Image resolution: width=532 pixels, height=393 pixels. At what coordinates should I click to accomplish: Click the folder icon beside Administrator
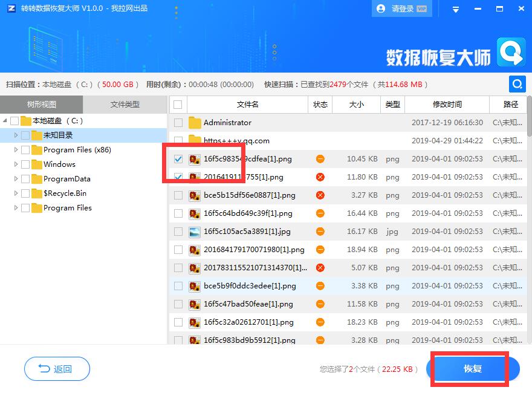[x=195, y=123]
